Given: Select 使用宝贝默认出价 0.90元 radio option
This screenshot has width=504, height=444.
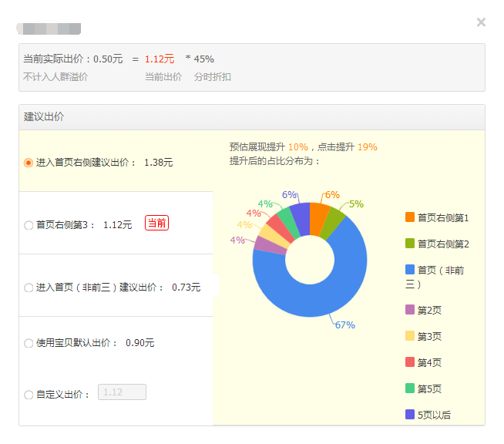Looking at the screenshot, I should pos(29,343).
